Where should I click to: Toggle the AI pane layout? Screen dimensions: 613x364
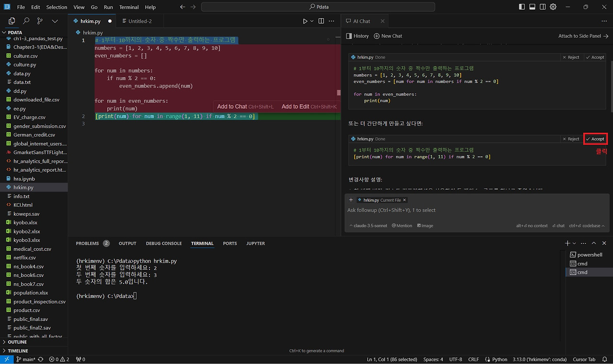(543, 7)
